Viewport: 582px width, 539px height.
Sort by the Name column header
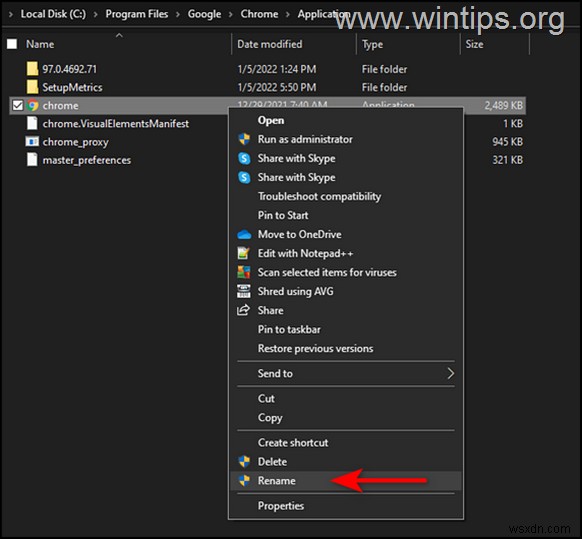point(40,44)
